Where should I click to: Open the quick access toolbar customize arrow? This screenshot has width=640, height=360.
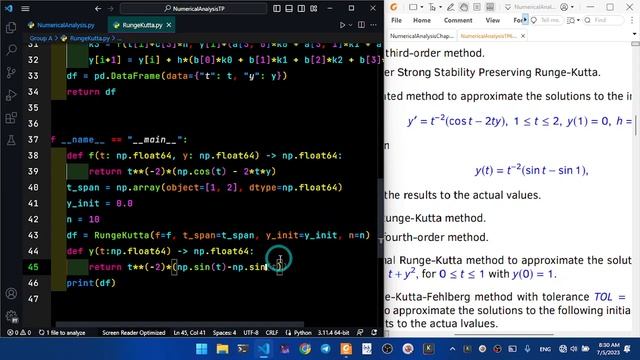pyautogui.click(x=507, y=7)
